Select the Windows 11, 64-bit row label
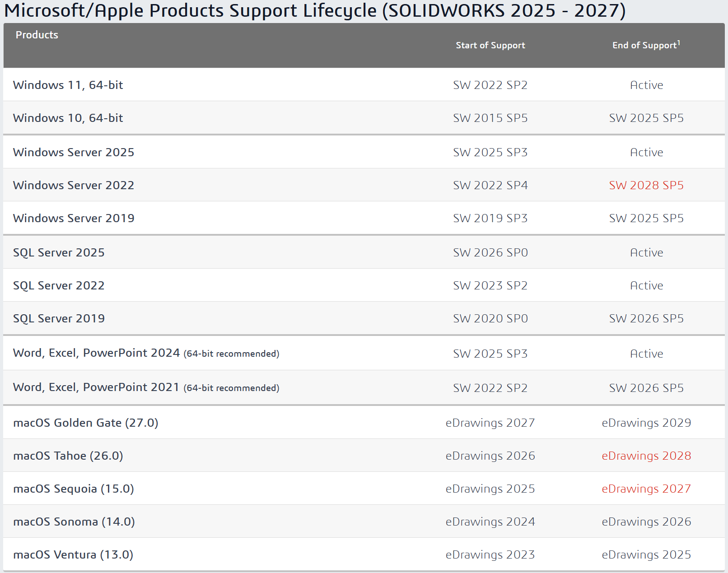This screenshot has height=573, width=728. [68, 85]
